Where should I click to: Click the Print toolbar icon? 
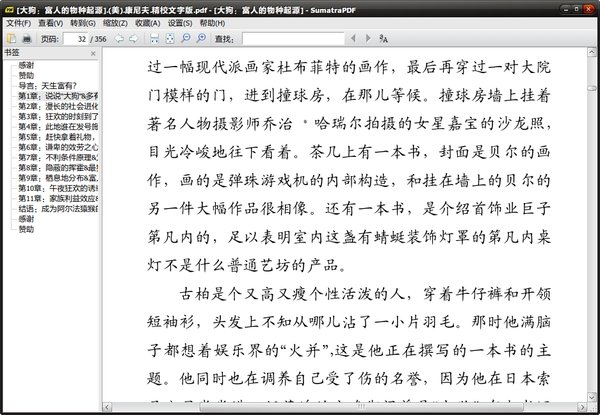(x=26, y=38)
